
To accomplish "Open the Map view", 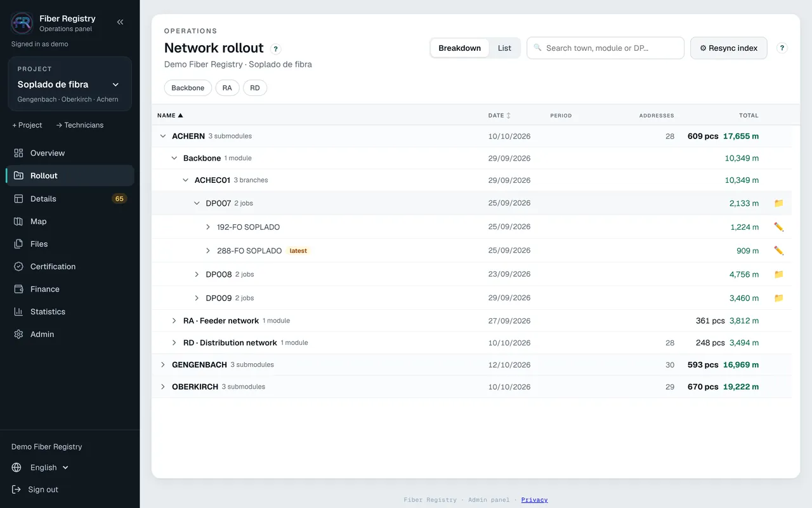I will [x=70, y=221].
